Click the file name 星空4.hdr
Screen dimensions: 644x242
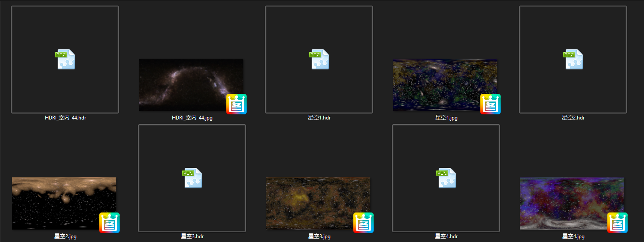446,236
